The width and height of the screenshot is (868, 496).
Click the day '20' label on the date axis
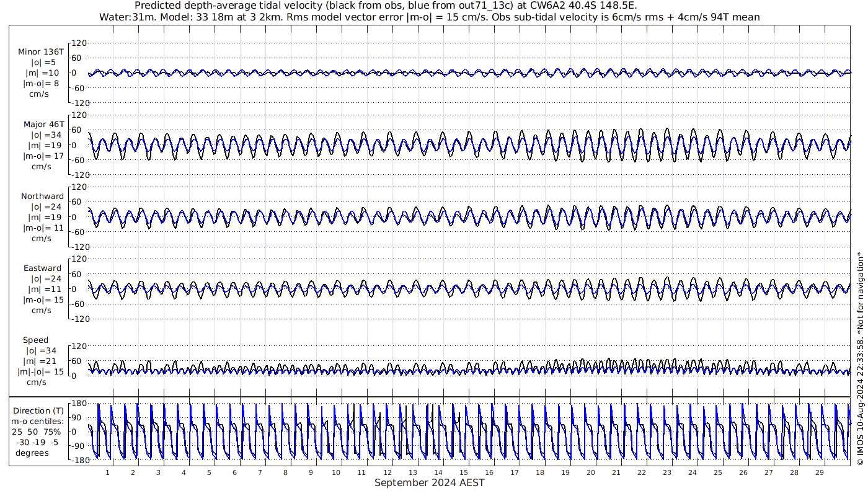(x=591, y=472)
